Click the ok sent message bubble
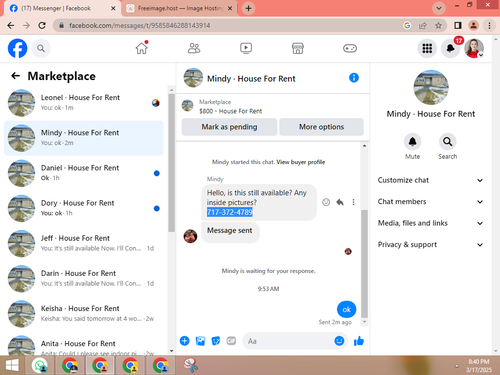Screen dimensions: 500x375 click(347, 310)
